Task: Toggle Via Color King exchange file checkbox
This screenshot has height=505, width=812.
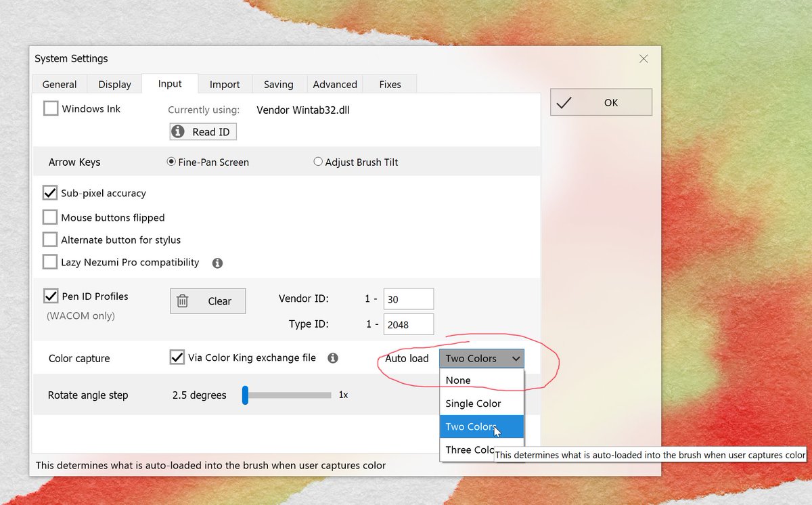Action: pyautogui.click(x=177, y=357)
